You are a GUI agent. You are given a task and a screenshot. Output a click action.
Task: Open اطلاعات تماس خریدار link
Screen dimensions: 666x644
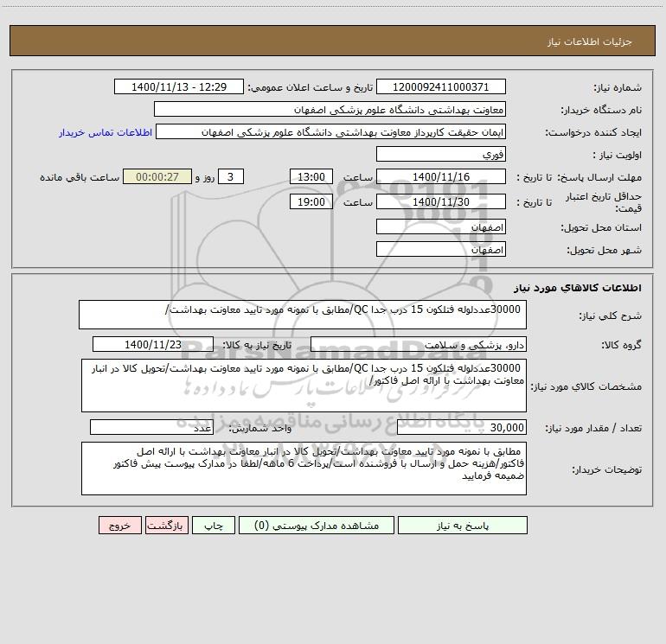point(106,132)
